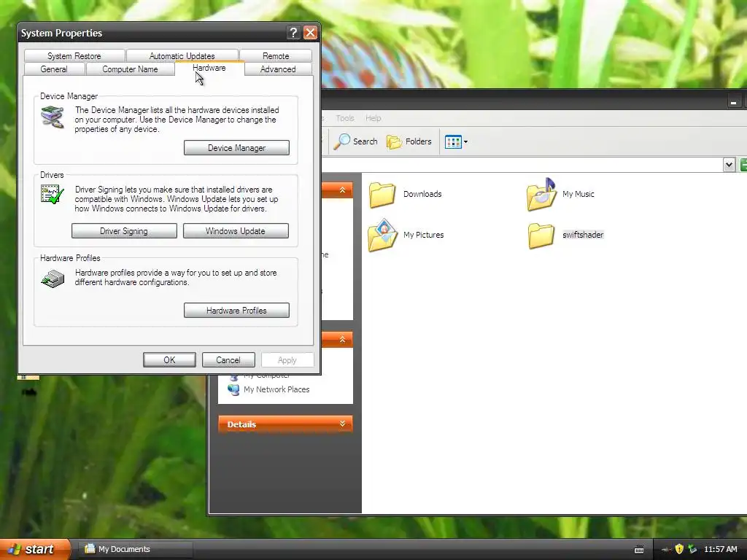Go to the General tab
747x560 pixels.
tap(54, 69)
